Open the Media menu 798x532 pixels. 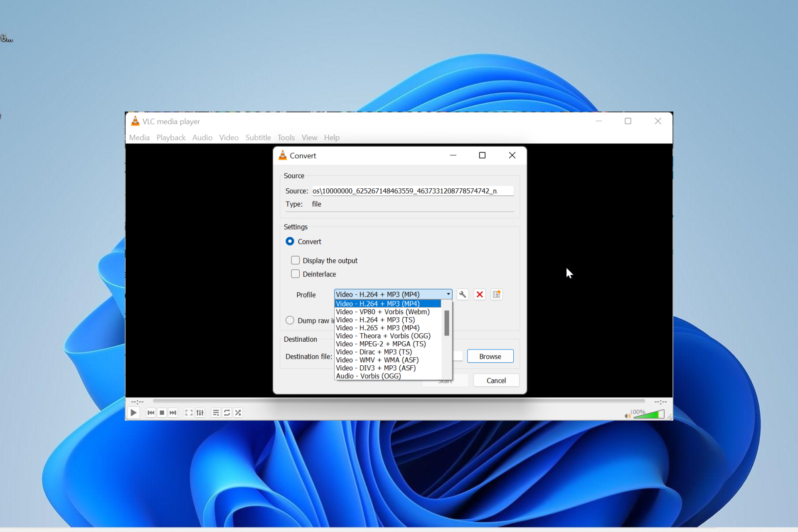(x=139, y=138)
